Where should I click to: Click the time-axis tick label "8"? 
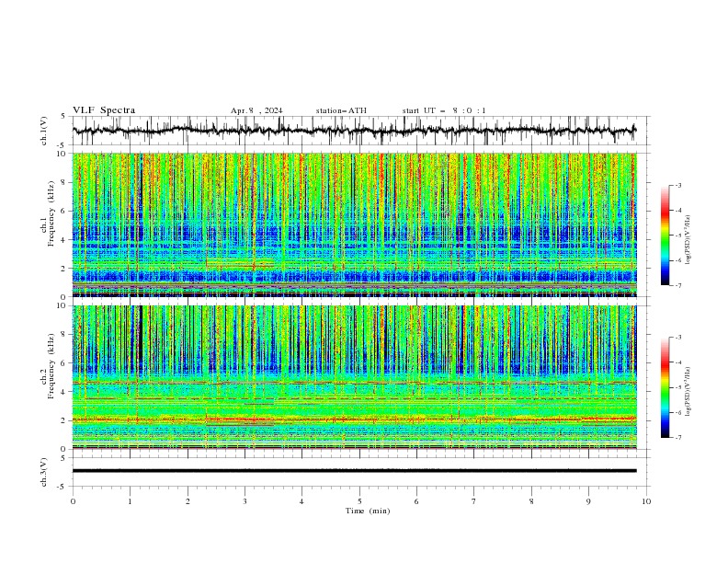tap(531, 501)
